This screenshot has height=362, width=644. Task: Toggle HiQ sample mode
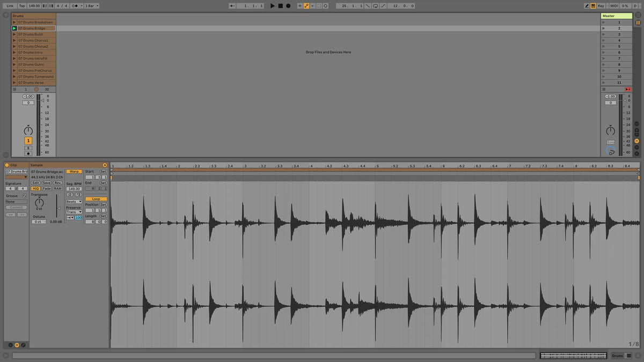pos(36,188)
